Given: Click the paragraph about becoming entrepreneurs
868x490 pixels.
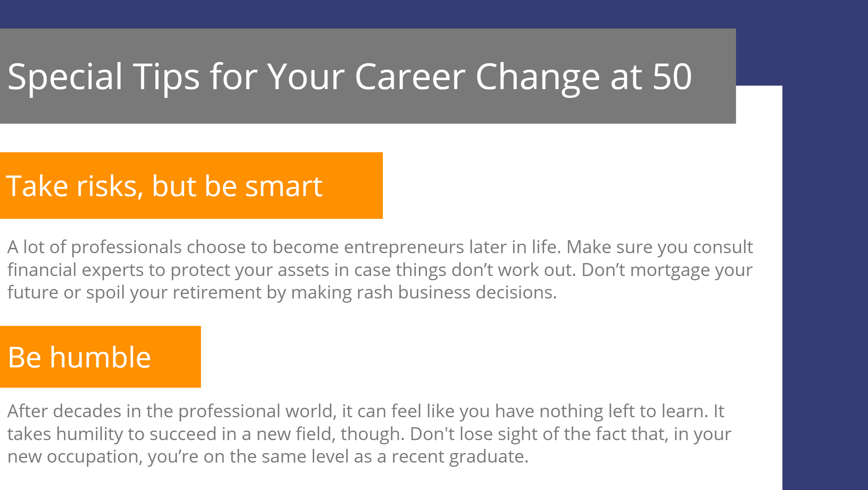Looking at the screenshot, I should pyautogui.click(x=380, y=270).
